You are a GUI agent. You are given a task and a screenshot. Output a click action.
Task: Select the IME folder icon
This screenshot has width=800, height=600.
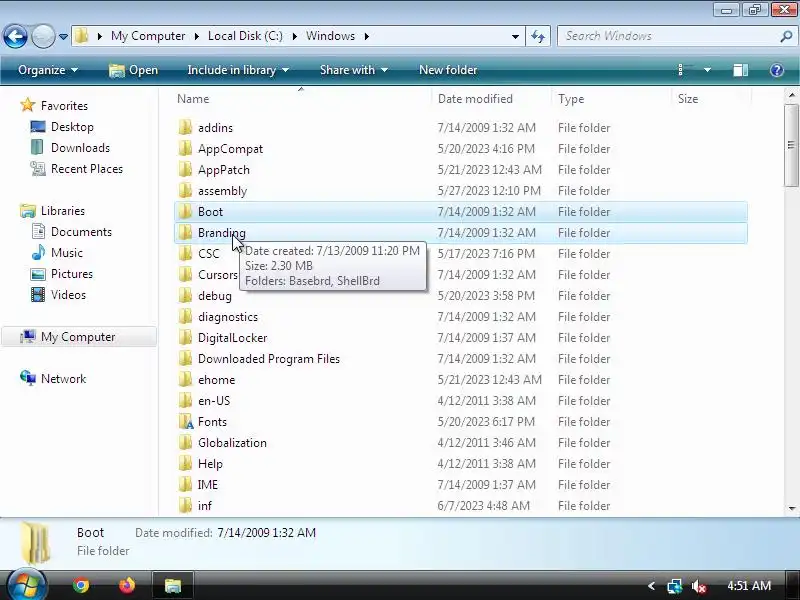tap(185, 484)
